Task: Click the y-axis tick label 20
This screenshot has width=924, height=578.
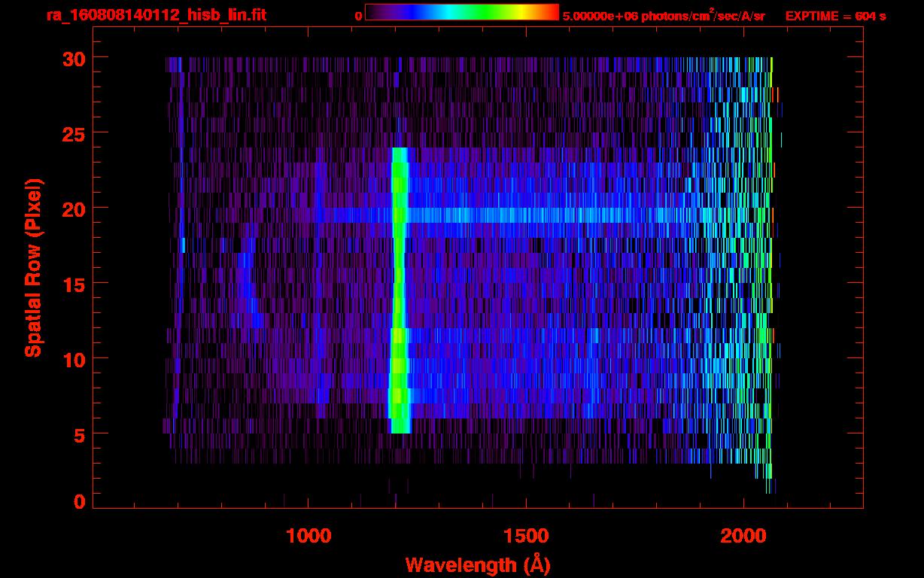Action: [73, 208]
